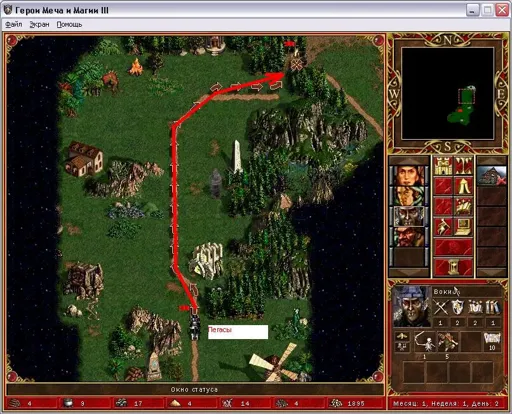Click the shield defense skill icon

pos(458,308)
